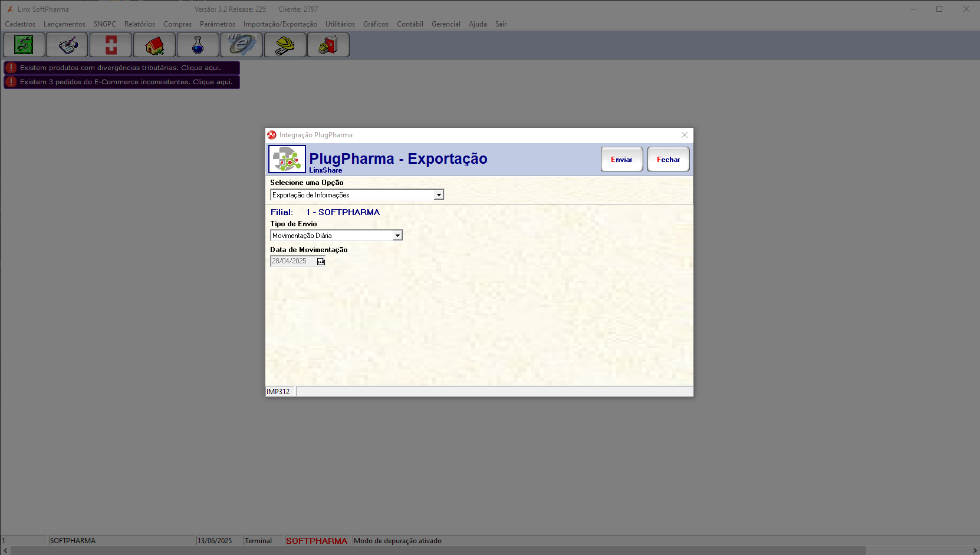
Task: Click the 1 - SOFTPHARMA filial text
Action: [x=343, y=212]
